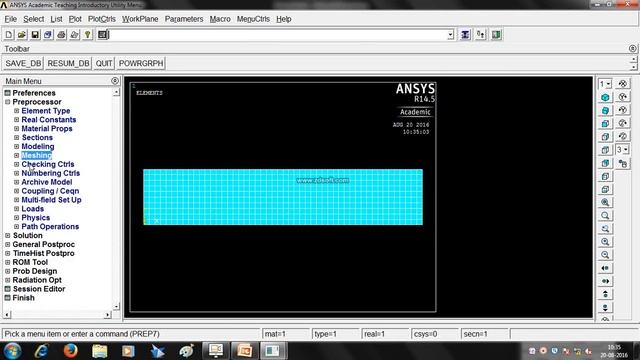The image size is (640, 360).
Task: Click the SAVE_DB button
Action: click(23, 63)
